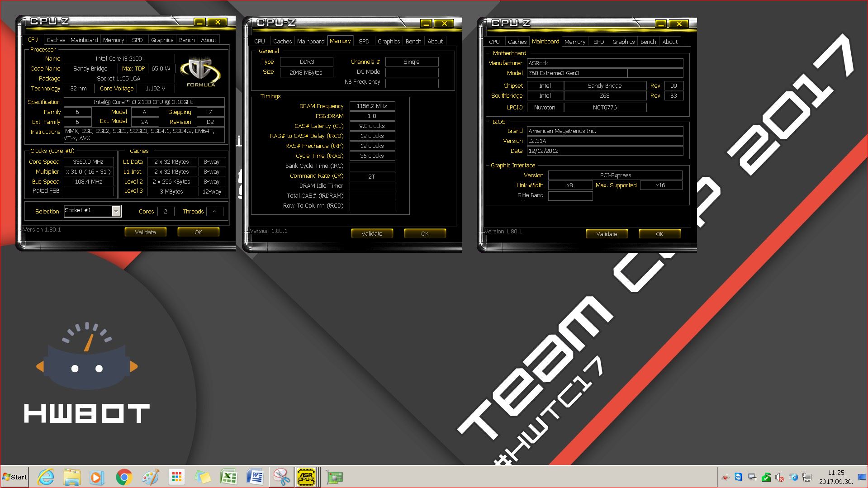Click the Link Width x8 value
Image resolution: width=868 pixels, height=488 pixels.
[570, 185]
